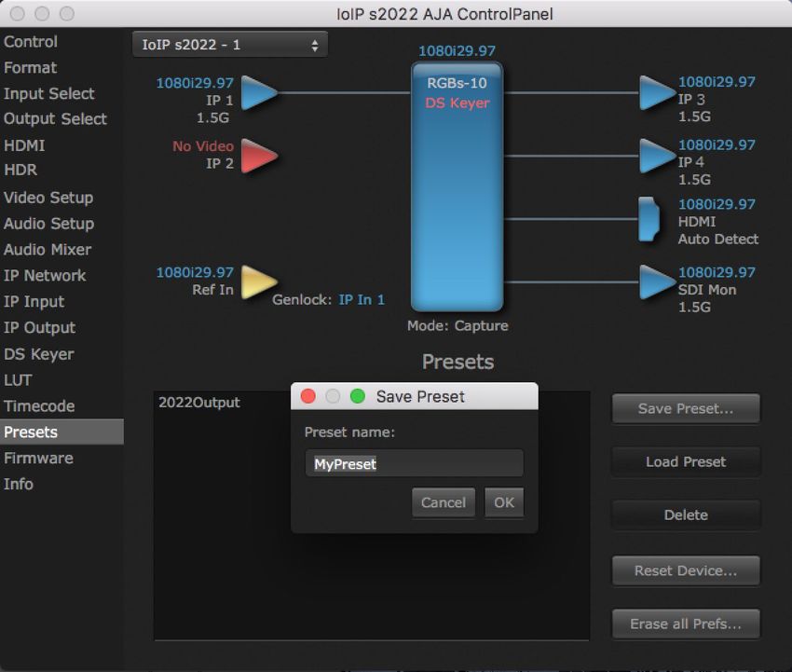
Task: Open the HDMI settings in sidebar
Action: pos(24,145)
